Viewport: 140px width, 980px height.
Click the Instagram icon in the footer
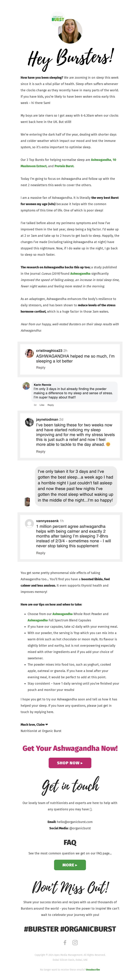75,942
